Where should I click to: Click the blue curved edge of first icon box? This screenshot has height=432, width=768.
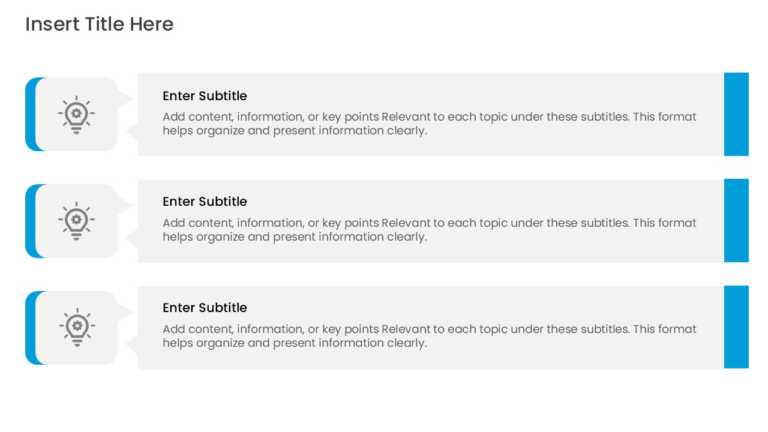[x=31, y=114]
